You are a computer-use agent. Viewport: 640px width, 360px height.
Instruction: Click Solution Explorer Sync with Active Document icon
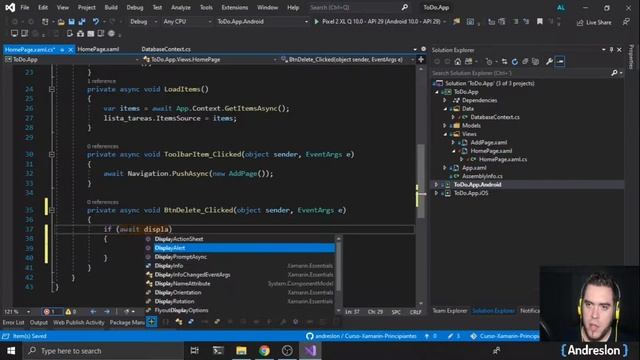point(504,62)
